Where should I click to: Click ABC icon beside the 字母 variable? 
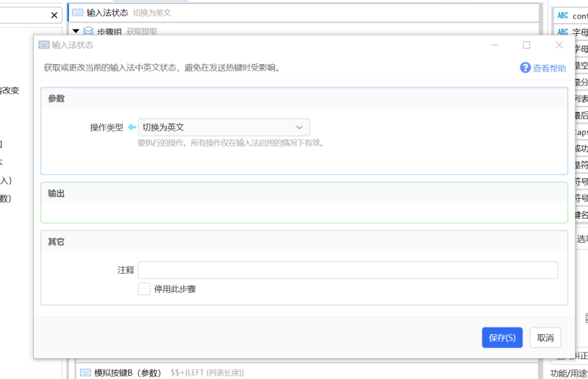coord(562,32)
